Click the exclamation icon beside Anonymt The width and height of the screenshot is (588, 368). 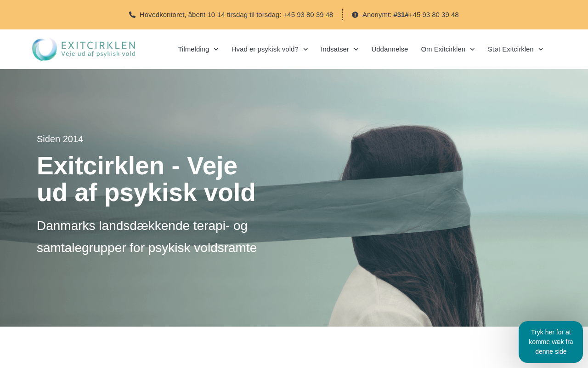(x=355, y=15)
